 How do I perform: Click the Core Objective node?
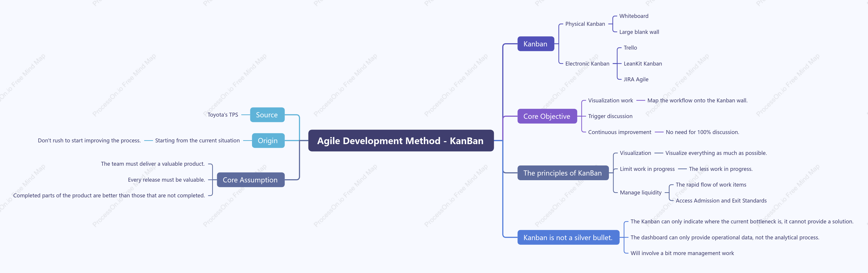(547, 116)
